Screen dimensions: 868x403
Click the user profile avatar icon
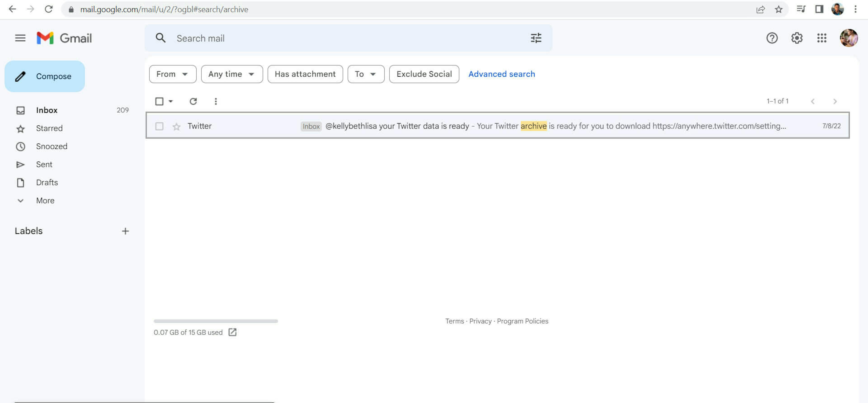pos(848,38)
